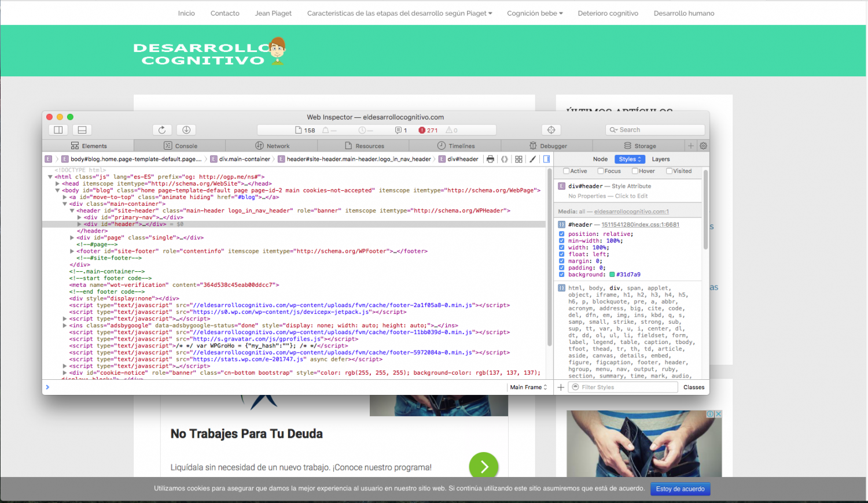Expand the footer id="site-footer" node
Screen dimensions: 868x503
(x=72, y=251)
